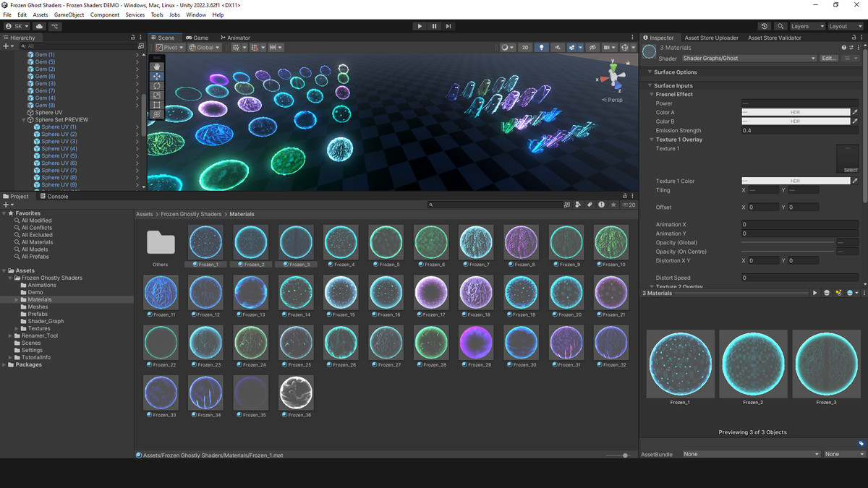Select the Hand tool in Scene view

click(x=157, y=67)
